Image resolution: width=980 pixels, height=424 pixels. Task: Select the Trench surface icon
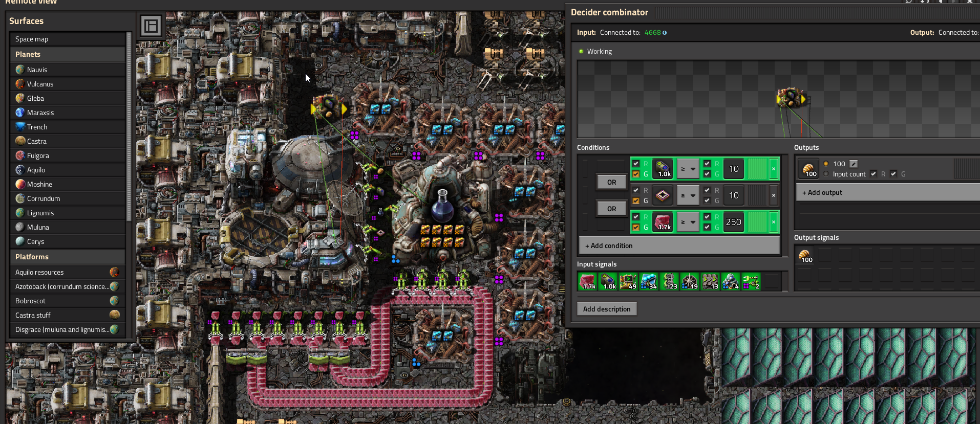click(x=20, y=127)
